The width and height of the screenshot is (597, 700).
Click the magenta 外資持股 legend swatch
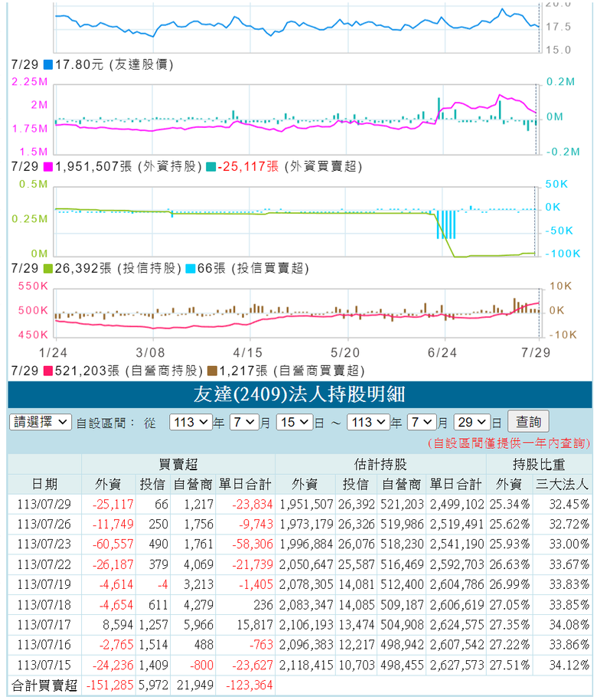(x=48, y=167)
